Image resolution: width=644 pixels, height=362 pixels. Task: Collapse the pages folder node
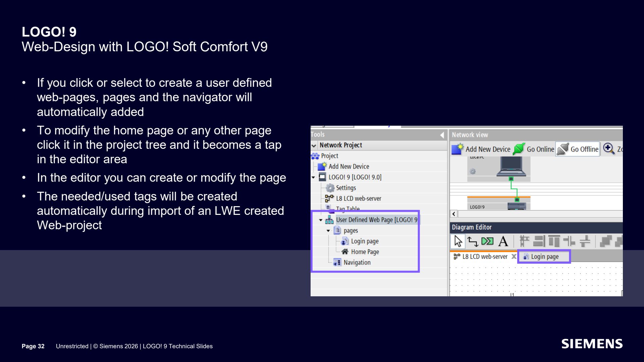[328, 231]
